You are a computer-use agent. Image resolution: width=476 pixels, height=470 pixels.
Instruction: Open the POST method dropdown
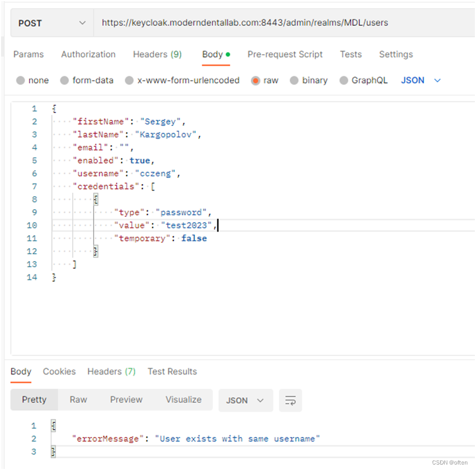pos(52,23)
